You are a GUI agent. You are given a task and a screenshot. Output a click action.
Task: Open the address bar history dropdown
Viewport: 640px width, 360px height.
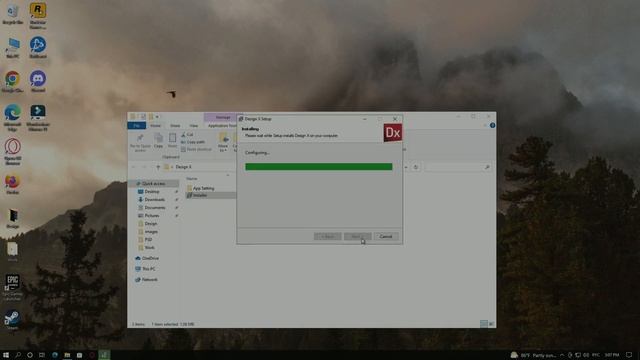coord(406,167)
